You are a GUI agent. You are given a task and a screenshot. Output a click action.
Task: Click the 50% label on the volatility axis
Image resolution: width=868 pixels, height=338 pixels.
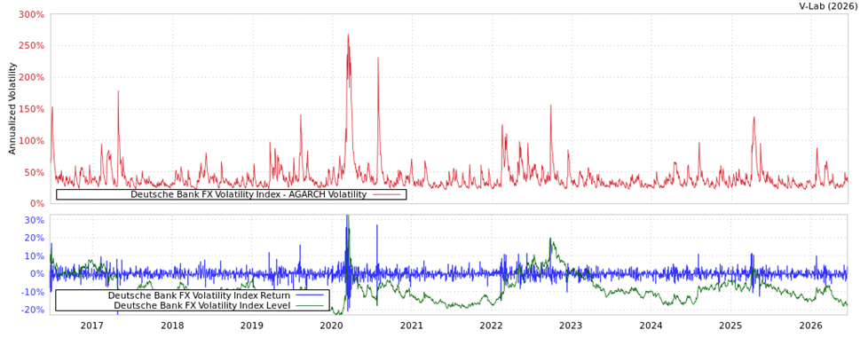34,172
